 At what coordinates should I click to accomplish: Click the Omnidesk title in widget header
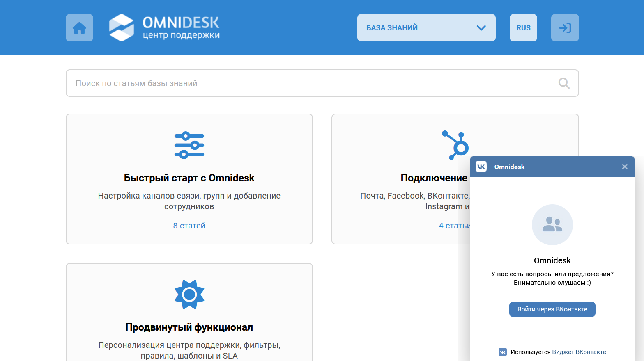click(x=509, y=167)
